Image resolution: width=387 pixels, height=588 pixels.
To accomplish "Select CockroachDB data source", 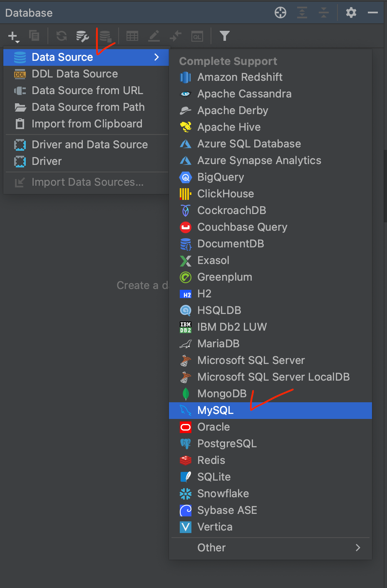I will [270, 210].
